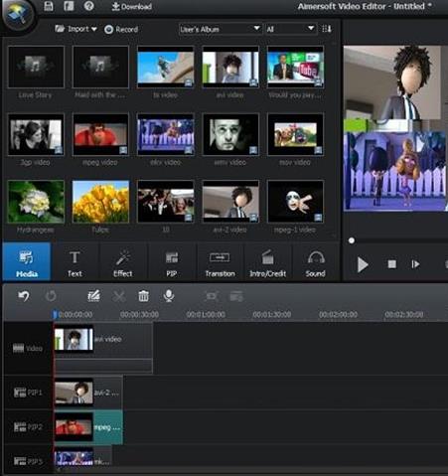
Task: Click the sort order icon
Action: pyautogui.click(x=327, y=29)
